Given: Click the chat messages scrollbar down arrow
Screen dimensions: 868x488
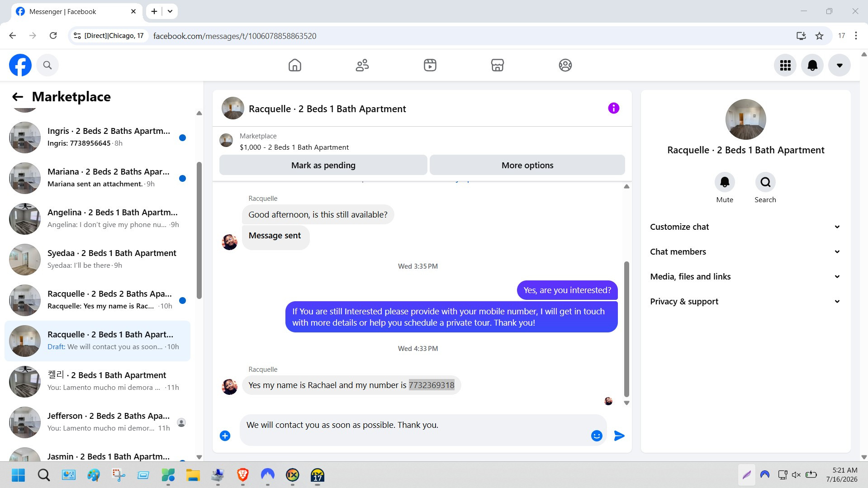Looking at the screenshot, I should (626, 403).
